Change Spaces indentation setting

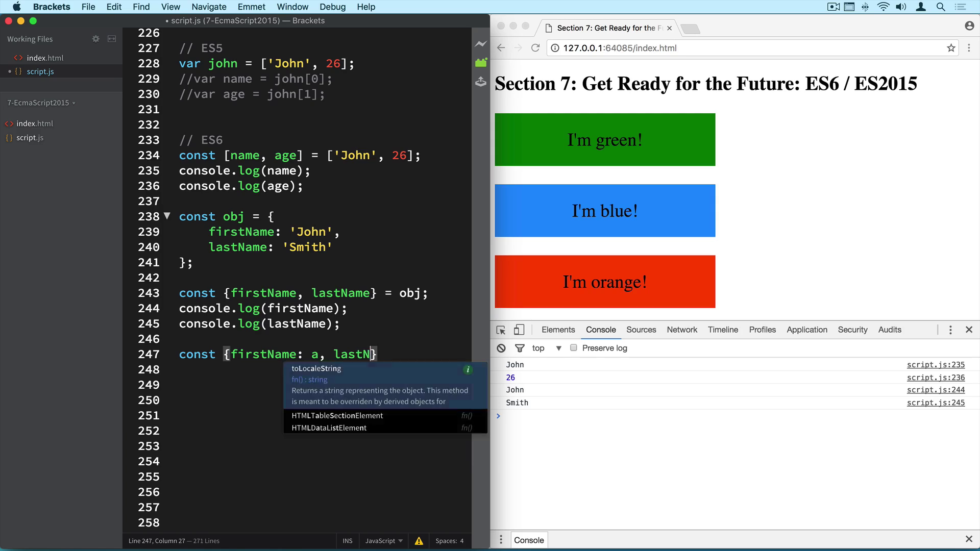click(x=450, y=541)
